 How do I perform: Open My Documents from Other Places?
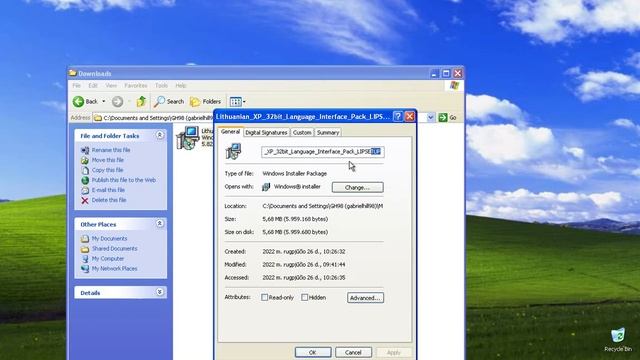pos(109,239)
